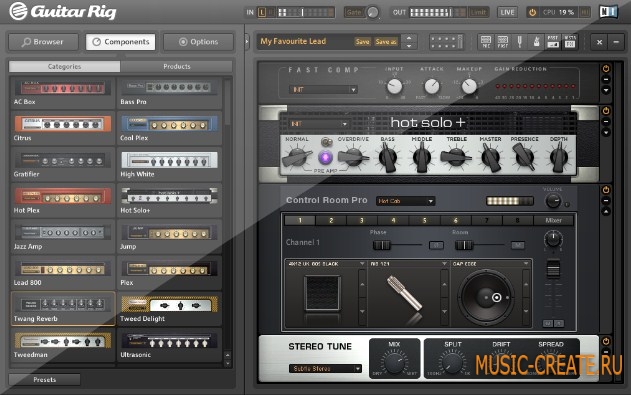Add the Tweed Delight amp
This screenshot has width=631, height=395.
pos(169,309)
